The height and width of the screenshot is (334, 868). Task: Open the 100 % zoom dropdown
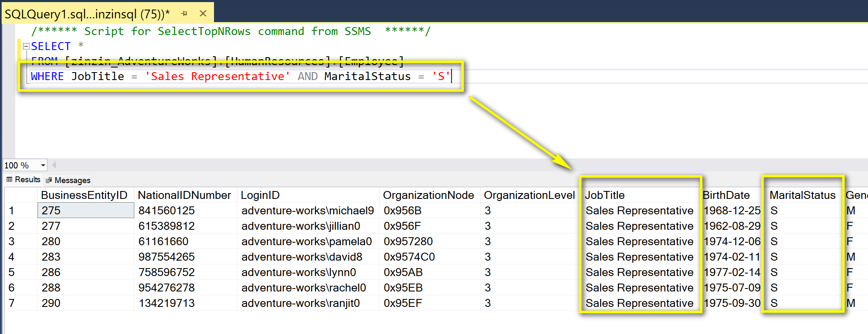tap(43, 166)
